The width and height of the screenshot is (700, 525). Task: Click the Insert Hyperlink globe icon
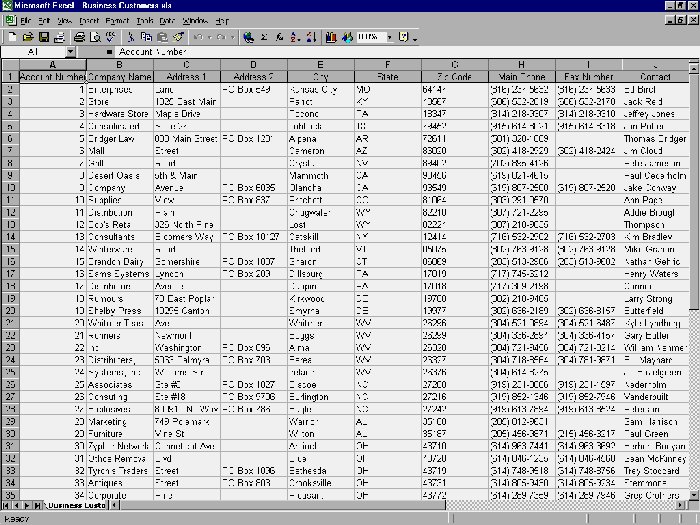point(248,37)
